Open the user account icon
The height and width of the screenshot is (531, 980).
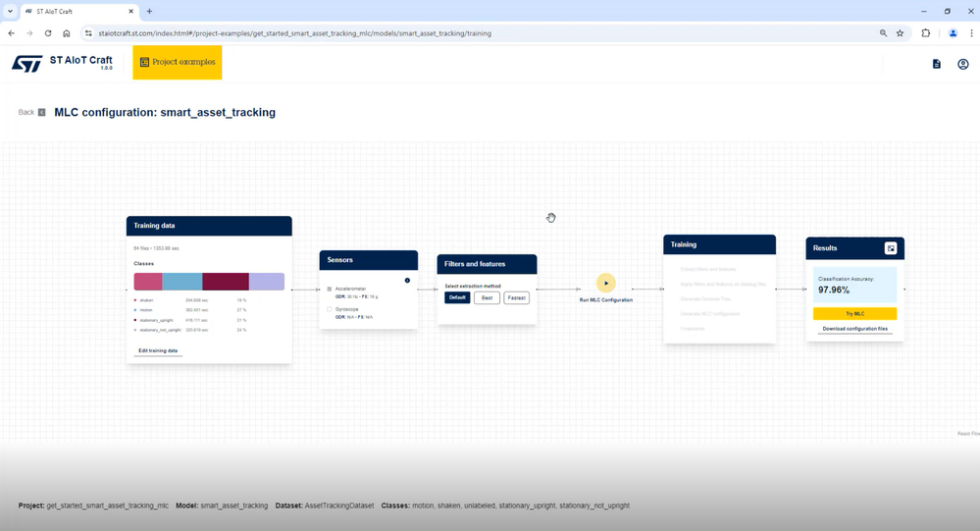tap(963, 64)
